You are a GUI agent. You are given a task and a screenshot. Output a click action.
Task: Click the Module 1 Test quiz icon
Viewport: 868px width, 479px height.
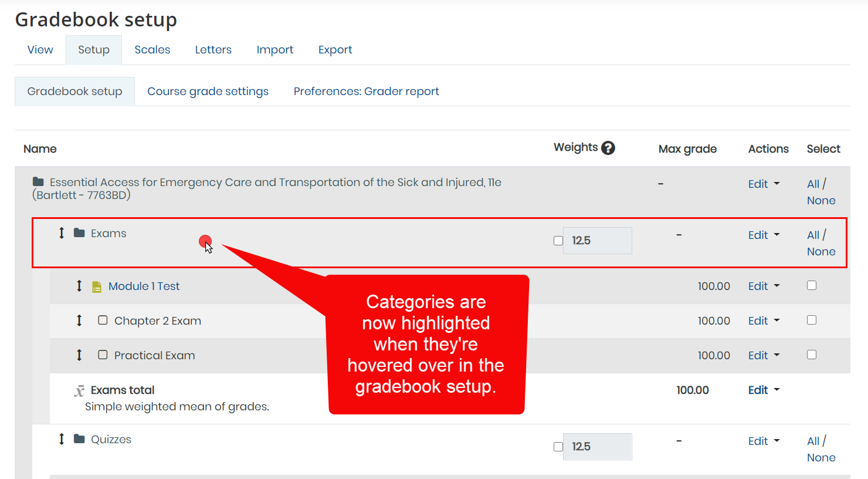(98, 286)
